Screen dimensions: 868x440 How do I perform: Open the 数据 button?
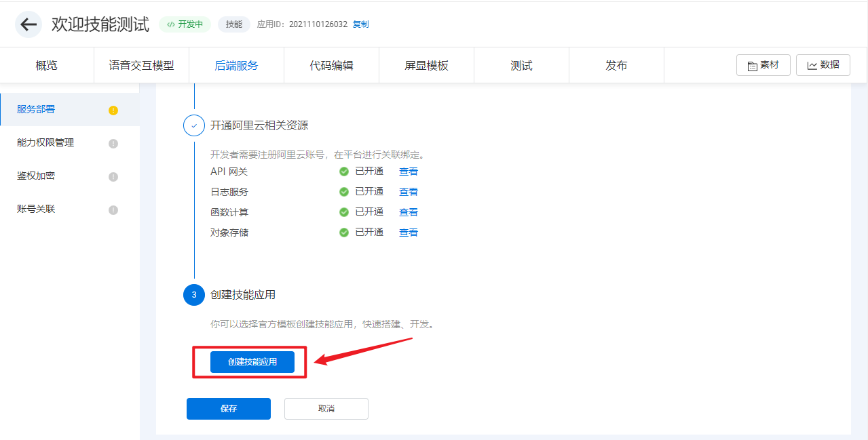(x=823, y=65)
